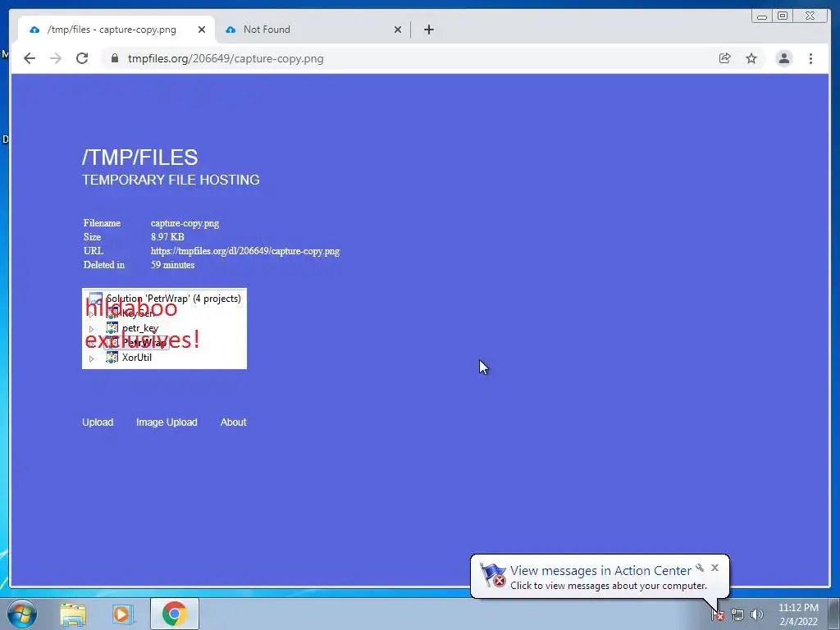Screen dimensions: 840x630
Task: Click the /TMP/FILES site heading
Action: pos(139,157)
